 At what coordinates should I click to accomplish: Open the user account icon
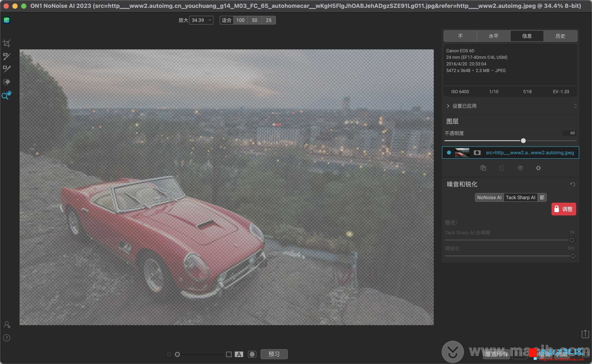7,324
